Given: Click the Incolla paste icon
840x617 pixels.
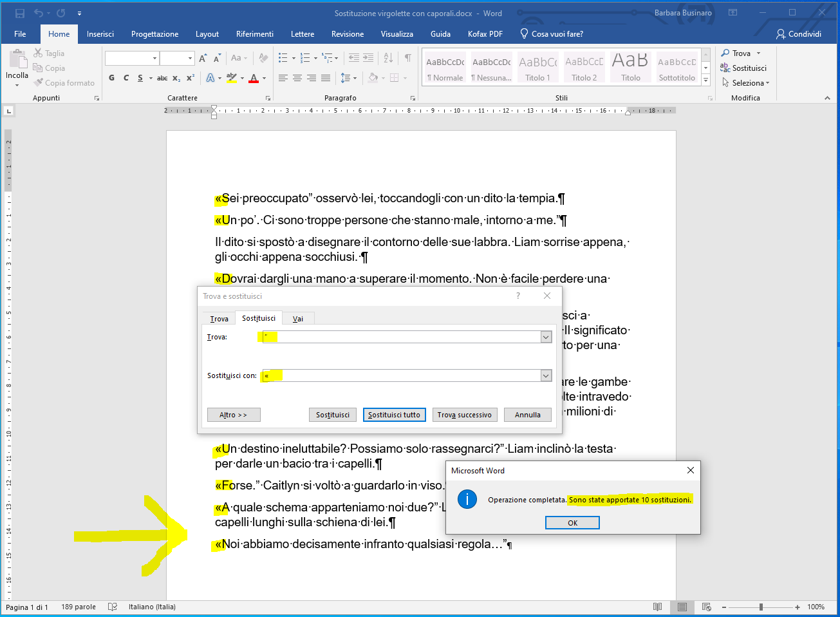Looking at the screenshot, I should [17, 61].
